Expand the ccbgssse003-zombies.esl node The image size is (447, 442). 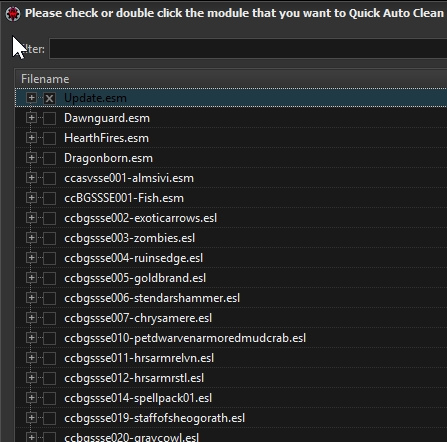coord(31,238)
